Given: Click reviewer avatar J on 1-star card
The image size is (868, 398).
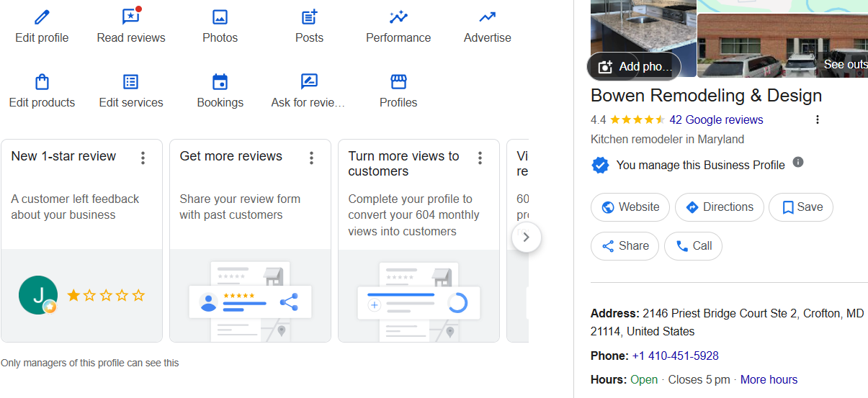Looking at the screenshot, I should pyautogui.click(x=37, y=295).
